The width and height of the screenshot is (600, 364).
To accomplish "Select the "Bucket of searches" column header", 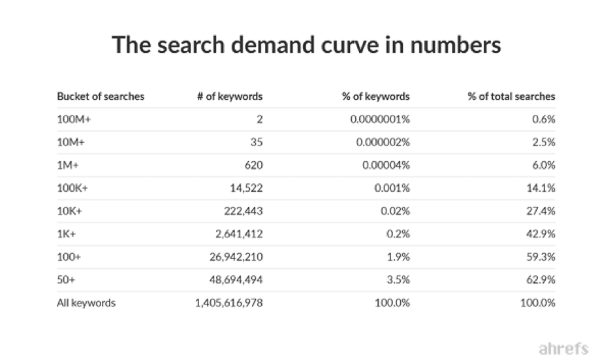I will click(x=101, y=97).
